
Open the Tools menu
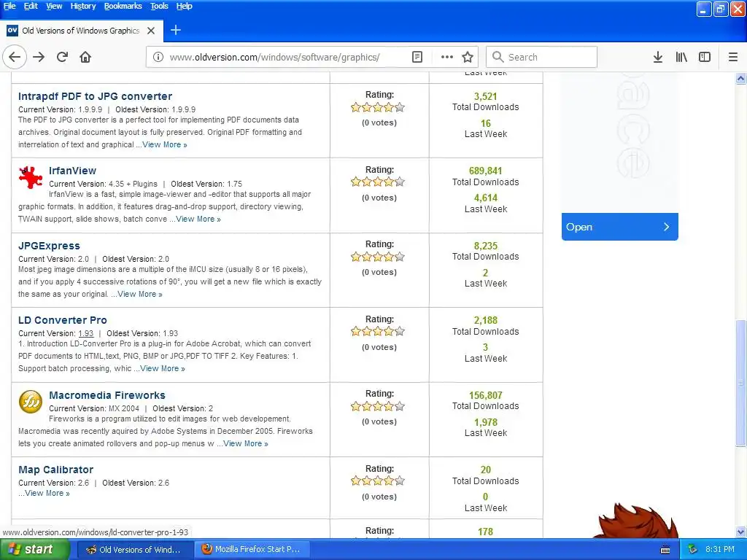[159, 6]
